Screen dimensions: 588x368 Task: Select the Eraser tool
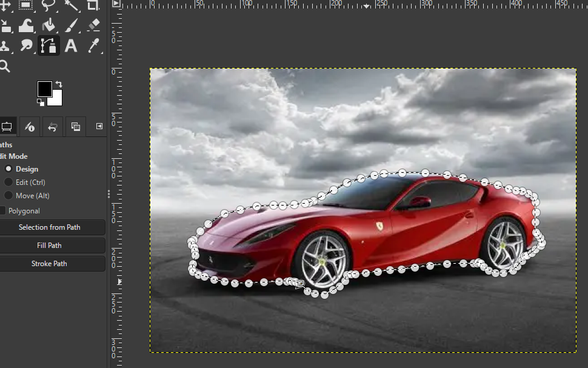92,25
